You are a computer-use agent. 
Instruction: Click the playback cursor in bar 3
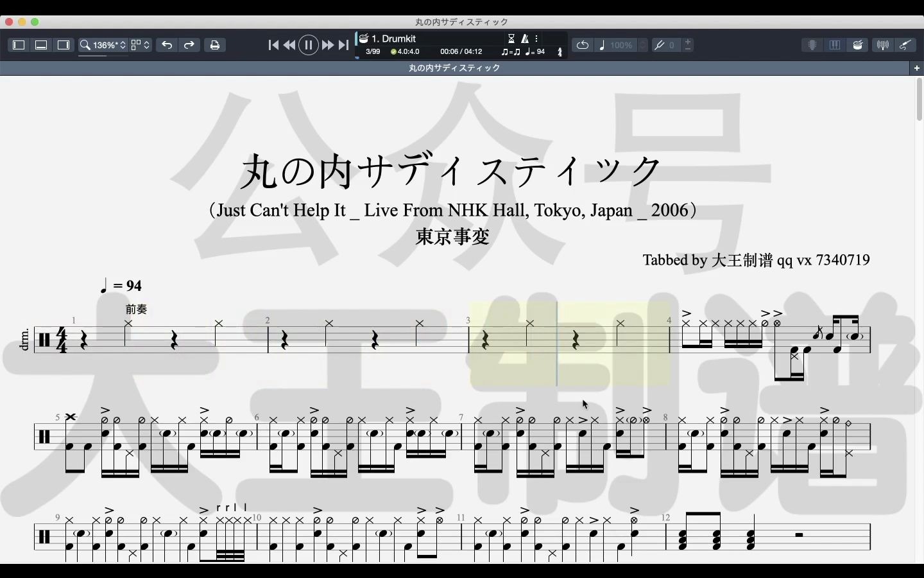[556, 344]
